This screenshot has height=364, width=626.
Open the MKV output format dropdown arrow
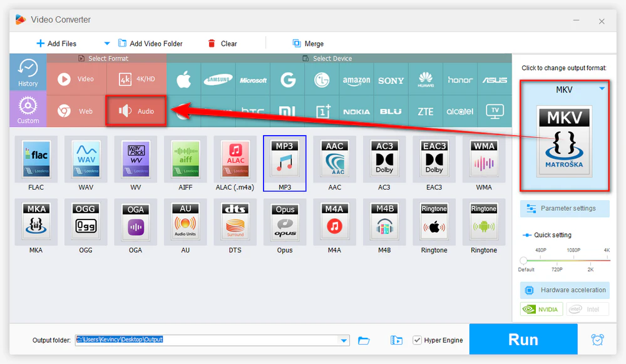click(602, 89)
